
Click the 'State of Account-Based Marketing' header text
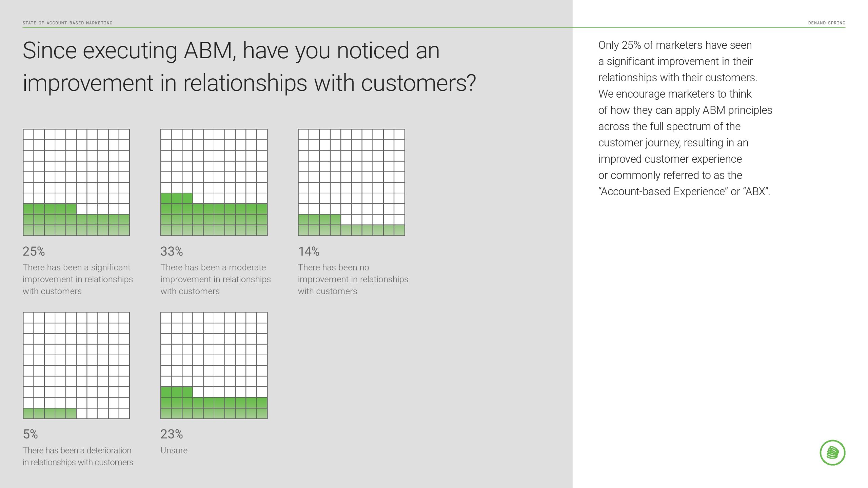[x=67, y=23]
